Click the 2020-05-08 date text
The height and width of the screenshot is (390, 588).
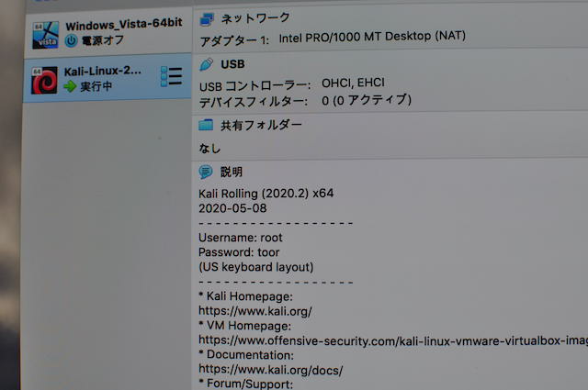coord(232,208)
